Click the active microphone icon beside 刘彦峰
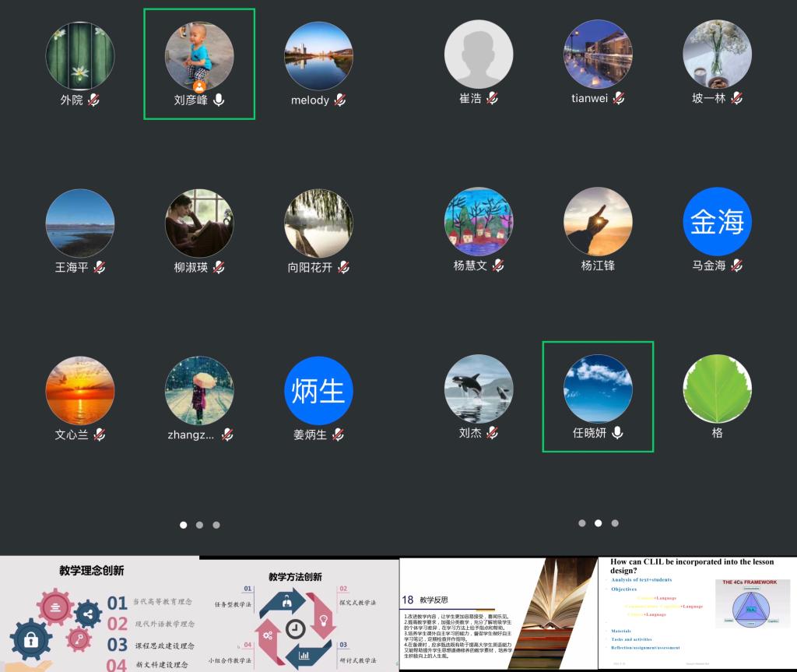 [x=219, y=100]
